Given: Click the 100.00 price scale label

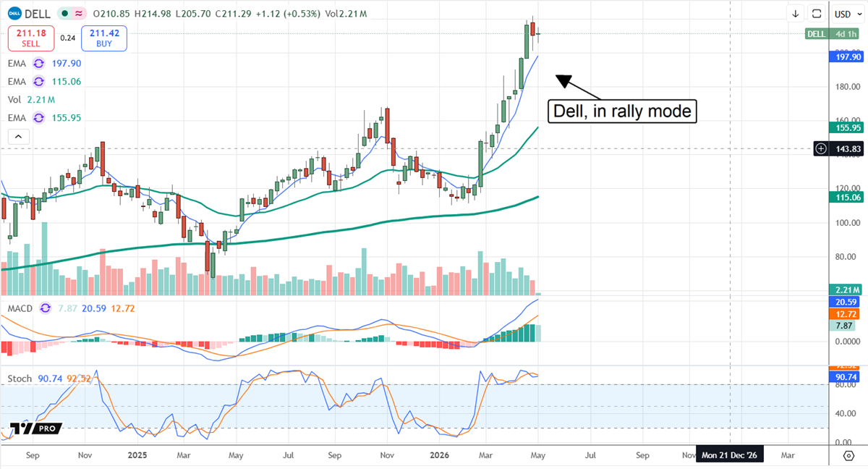Looking at the screenshot, I should pos(848,222).
